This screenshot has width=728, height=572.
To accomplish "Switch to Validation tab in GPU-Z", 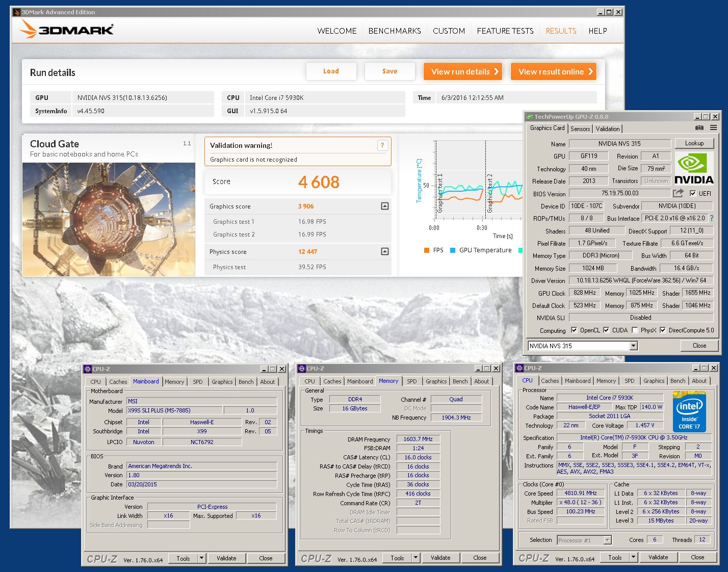I will pyautogui.click(x=608, y=129).
